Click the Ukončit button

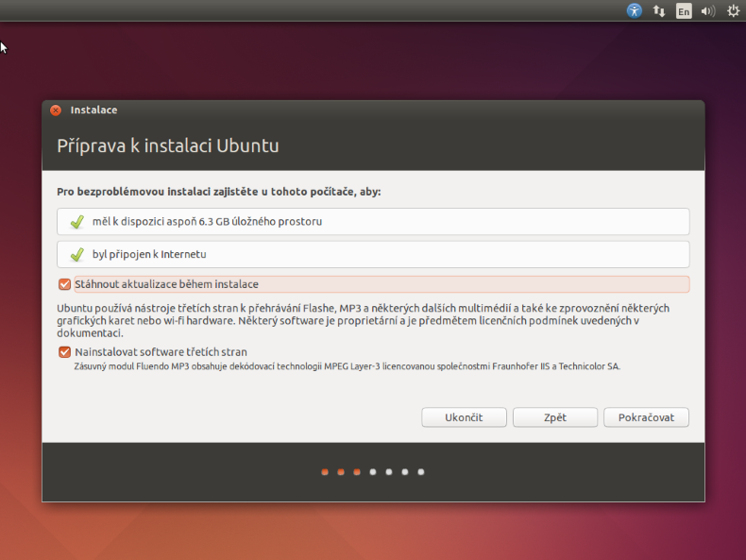click(464, 417)
